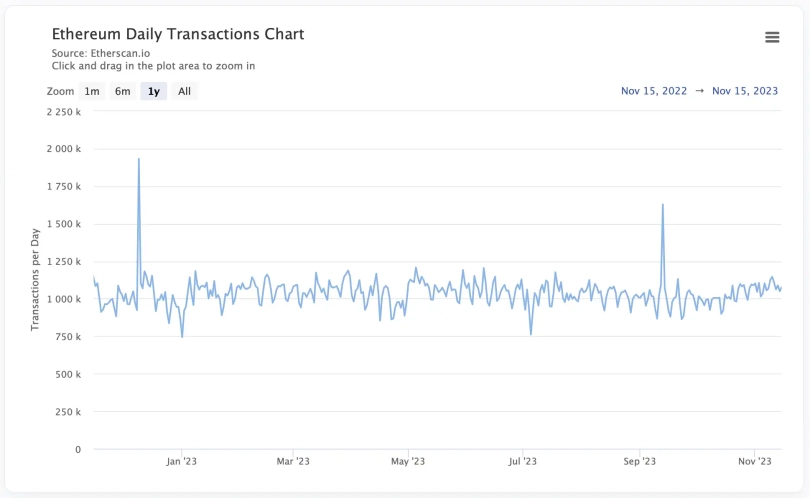810x498 pixels.
Task: Open the chart context menu hamburger icon
Action: click(x=772, y=37)
